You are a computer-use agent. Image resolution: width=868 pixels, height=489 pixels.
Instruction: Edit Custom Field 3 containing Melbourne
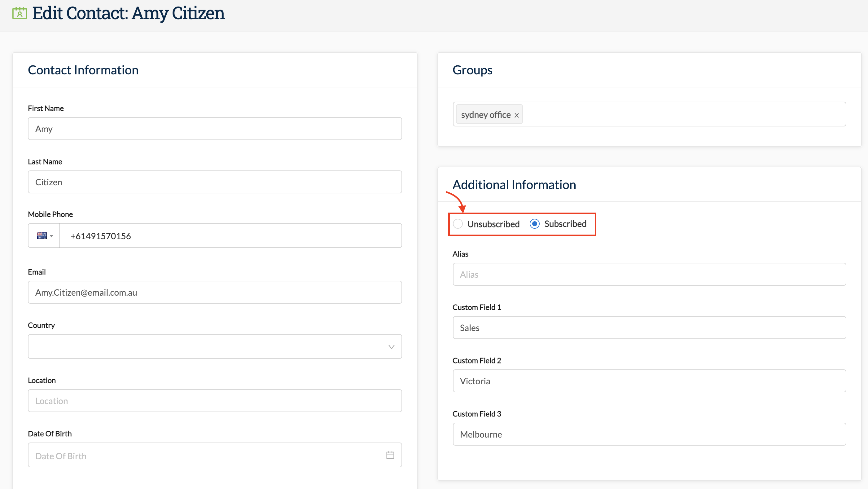click(x=649, y=434)
